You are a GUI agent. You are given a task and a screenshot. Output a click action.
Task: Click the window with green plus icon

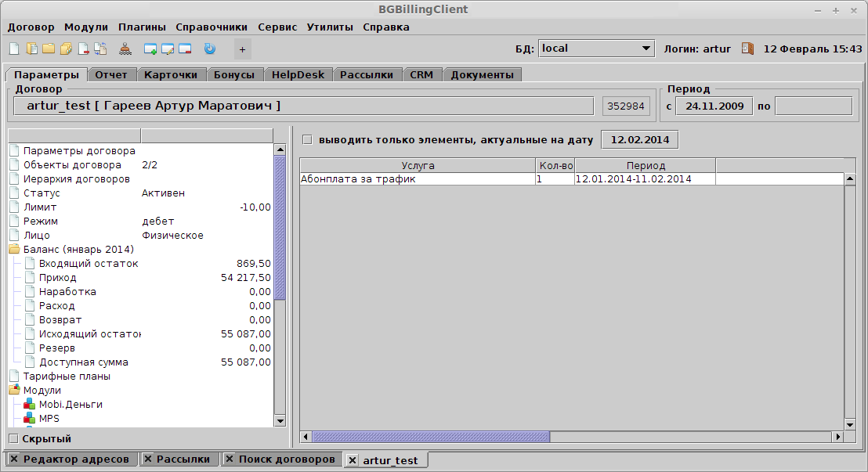[150, 49]
